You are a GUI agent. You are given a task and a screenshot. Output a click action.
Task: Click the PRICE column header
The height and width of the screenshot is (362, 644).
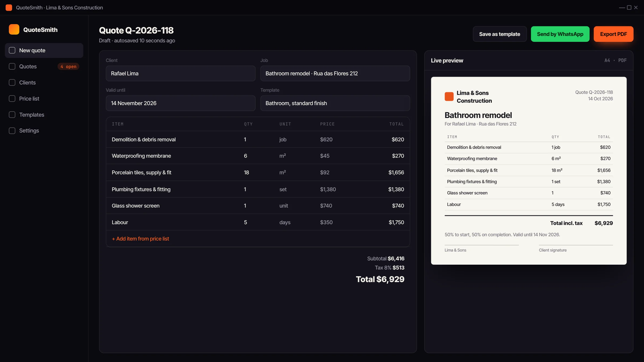pos(327,124)
